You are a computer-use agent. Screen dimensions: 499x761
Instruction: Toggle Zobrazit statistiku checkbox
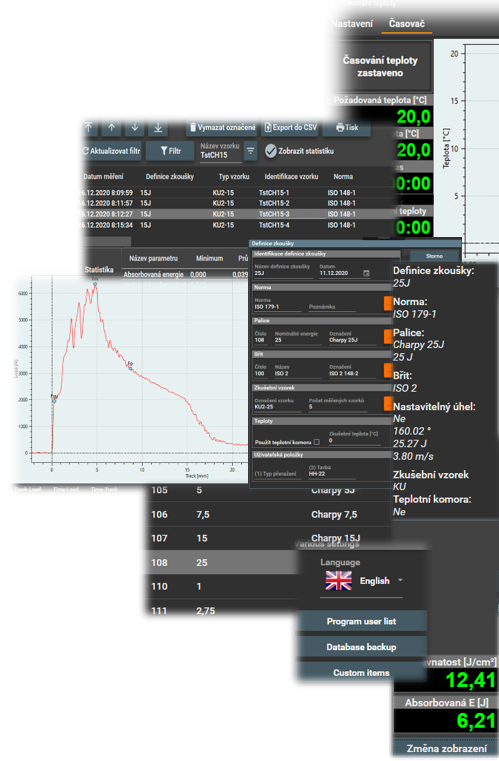coord(271,151)
